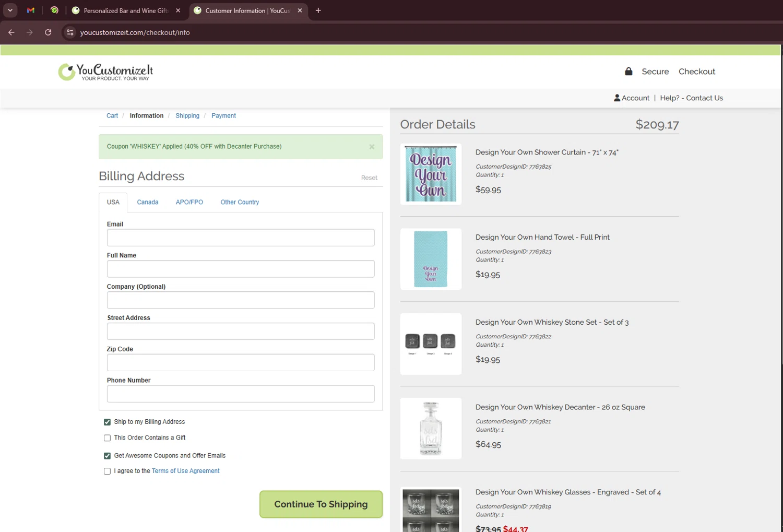Click the Whiskey Stone Set thumbnail
This screenshot has width=783, height=532.
(431, 344)
